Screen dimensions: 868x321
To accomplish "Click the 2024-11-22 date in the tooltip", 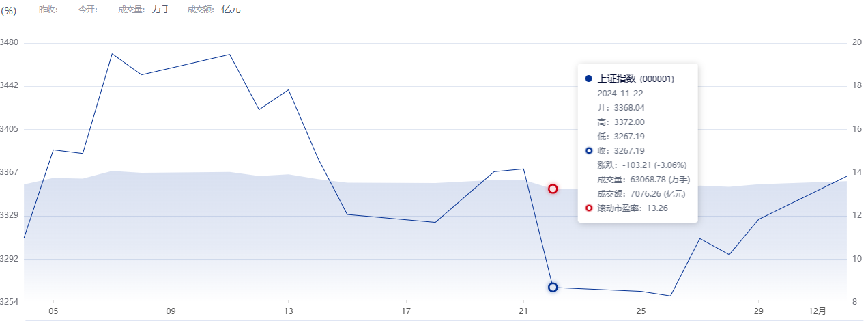I will point(620,94).
